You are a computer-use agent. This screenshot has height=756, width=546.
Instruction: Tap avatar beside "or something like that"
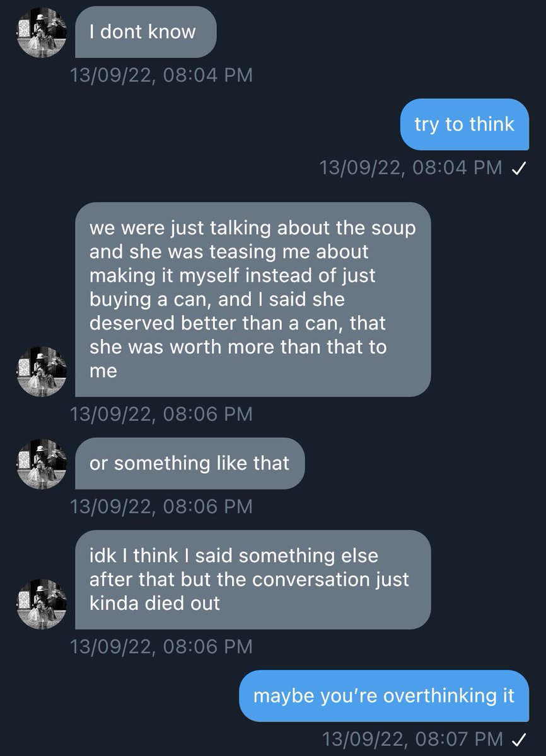coord(42,464)
